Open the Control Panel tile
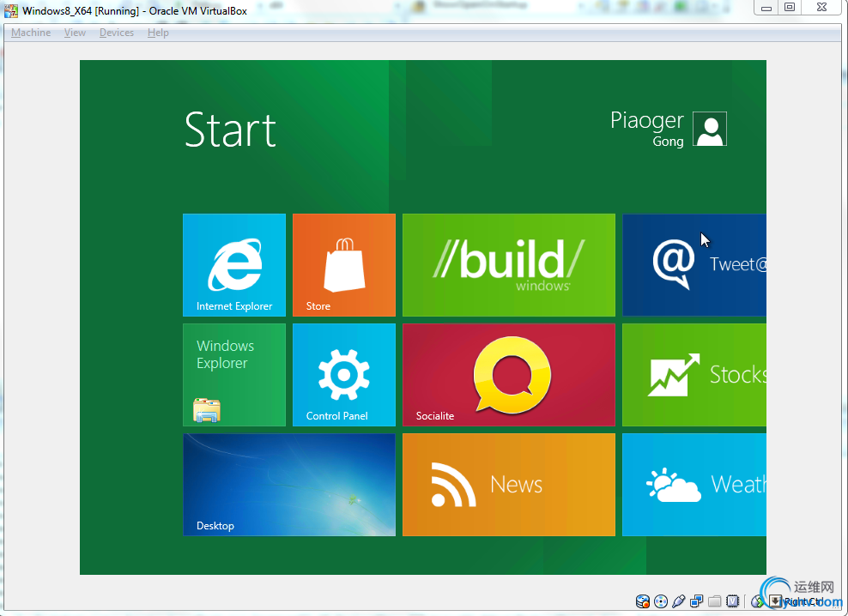This screenshot has width=848, height=616. (x=344, y=375)
